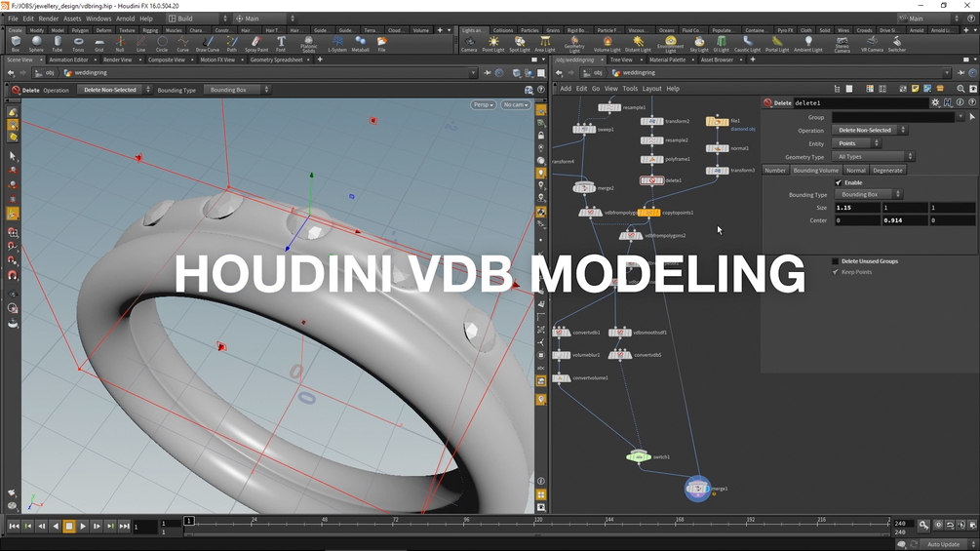Select the Font shelf tool

pyautogui.click(x=281, y=44)
